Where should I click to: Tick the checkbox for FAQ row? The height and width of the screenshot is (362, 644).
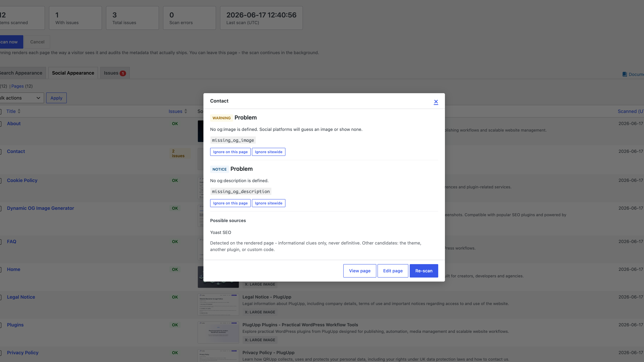pos(0,242)
